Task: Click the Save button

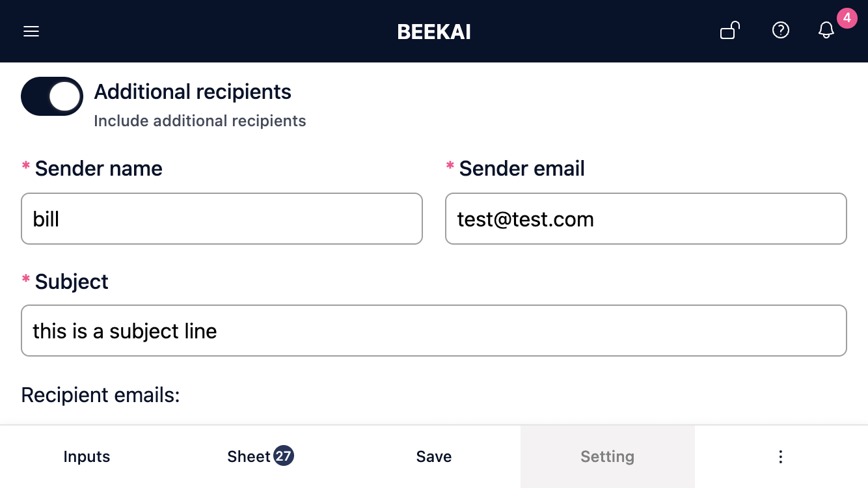Action: (434, 457)
